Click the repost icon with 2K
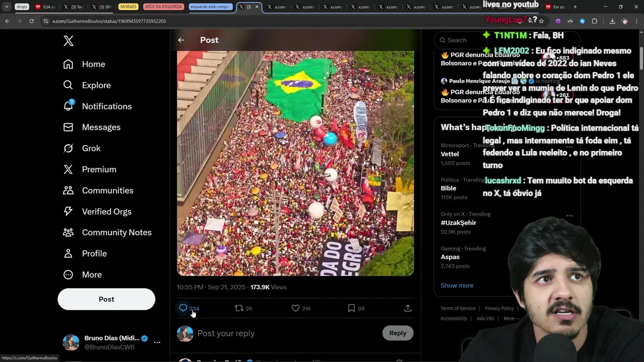Image resolution: width=644 pixels, height=362 pixels. coord(244,308)
